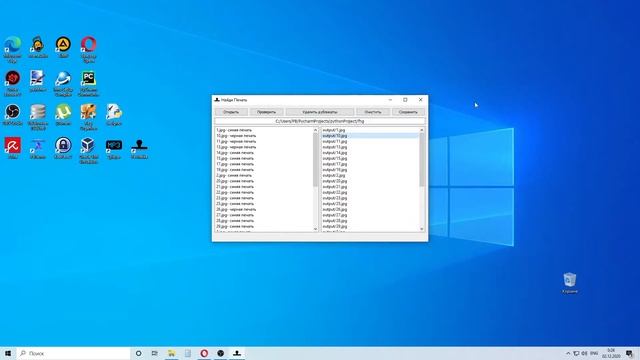Open the Python file desktop icon
The image size is (640, 360).
pos(114,114)
